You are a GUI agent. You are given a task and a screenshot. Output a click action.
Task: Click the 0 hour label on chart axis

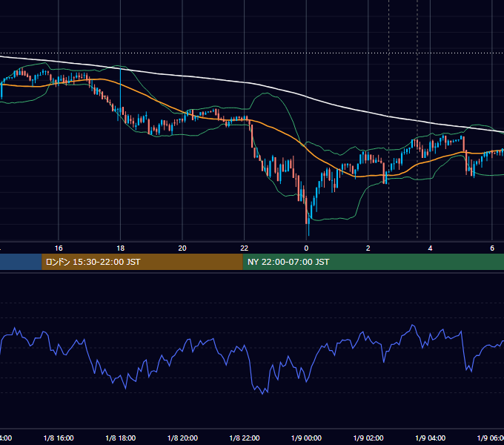coord(306,248)
